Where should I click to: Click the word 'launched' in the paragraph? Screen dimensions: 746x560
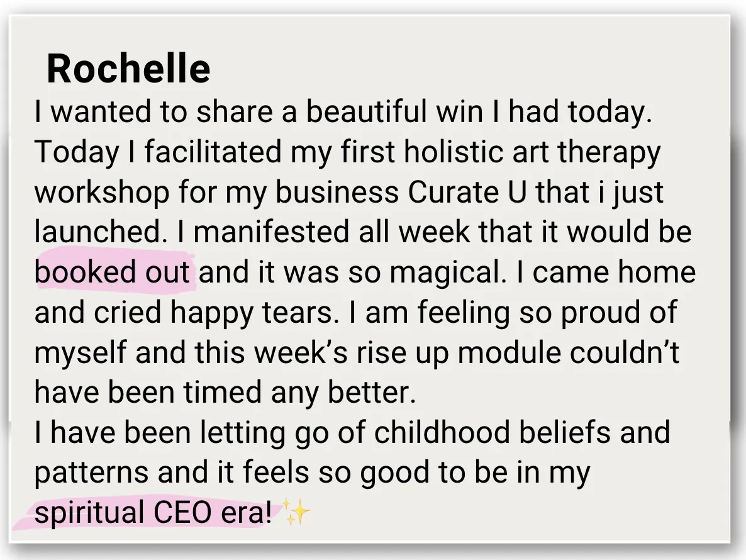[x=98, y=232]
